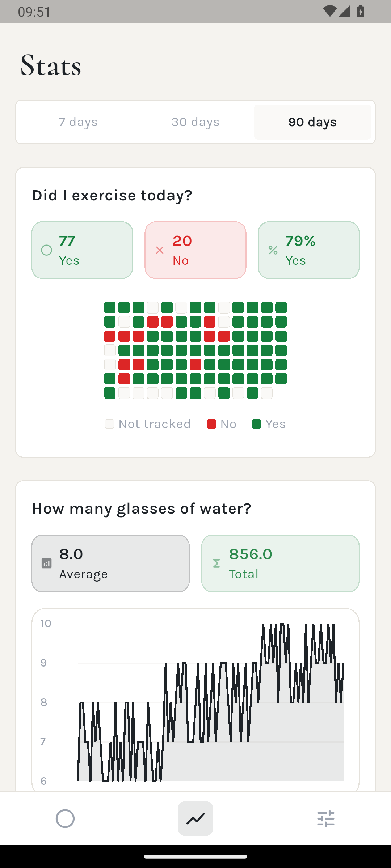The height and width of the screenshot is (868, 391).
Task: Tap the 8.0 Average card
Action: [110, 563]
